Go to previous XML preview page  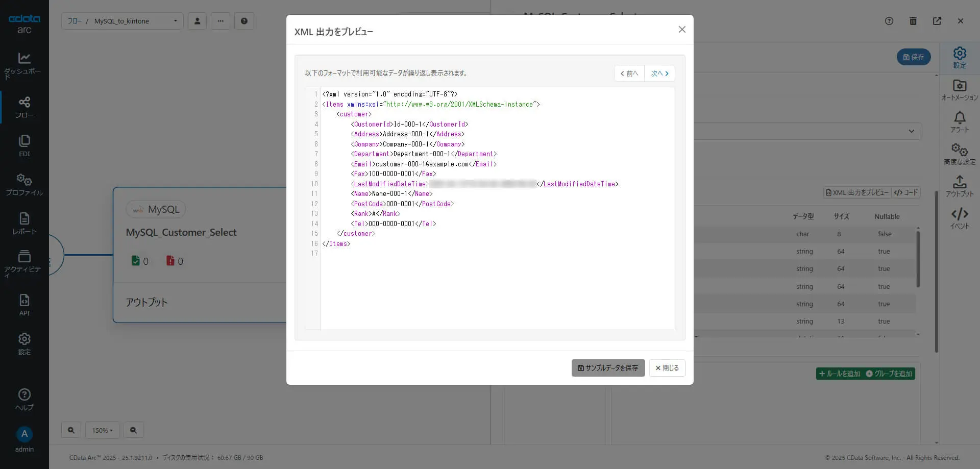click(629, 73)
